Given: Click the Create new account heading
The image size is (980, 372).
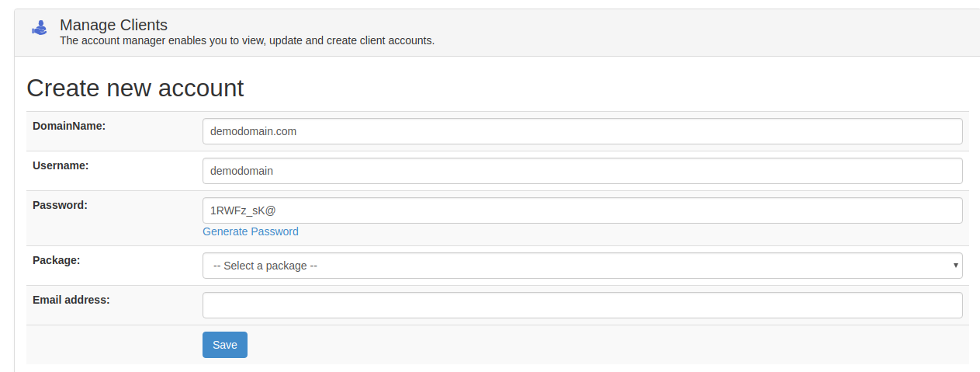Looking at the screenshot, I should (135, 88).
